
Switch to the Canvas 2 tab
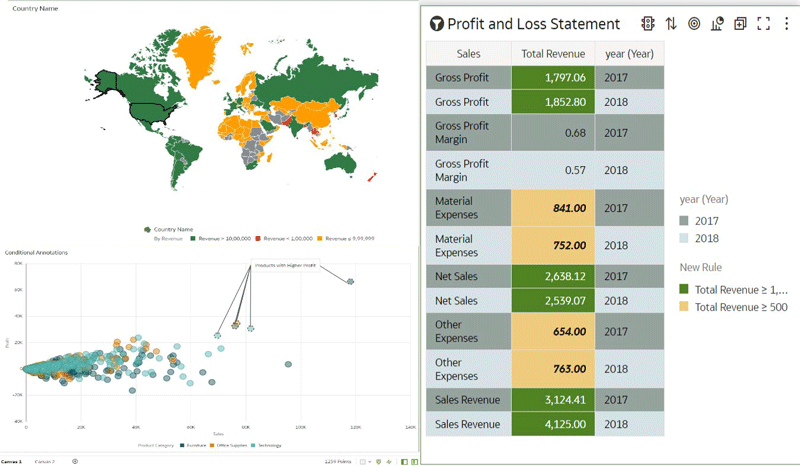pyautogui.click(x=45, y=462)
